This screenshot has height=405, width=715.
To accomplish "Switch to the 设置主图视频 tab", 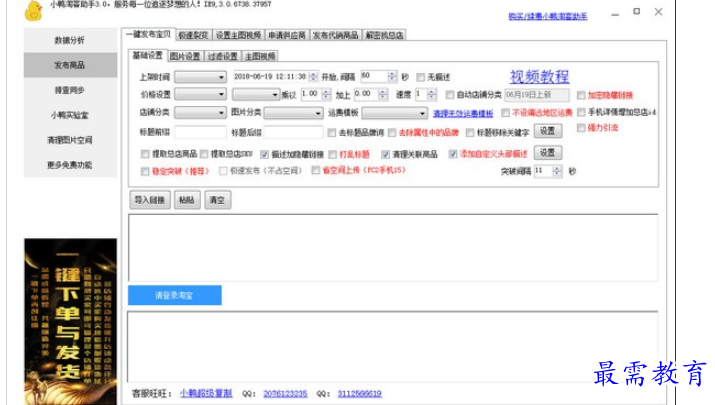I will 238,35.
